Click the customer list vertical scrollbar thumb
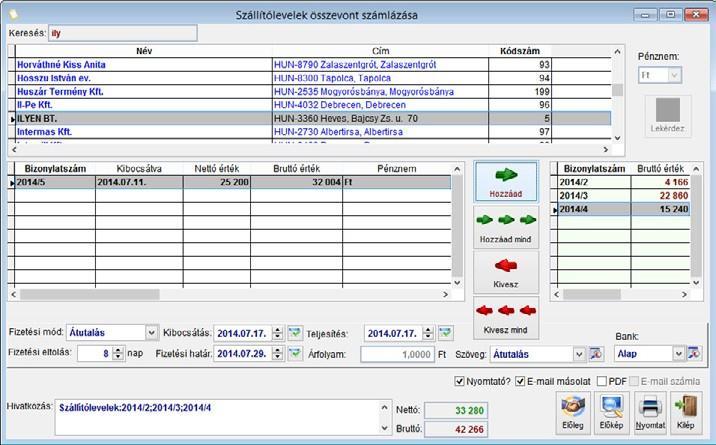Image resolution: width=716 pixels, height=445 pixels. (x=617, y=90)
